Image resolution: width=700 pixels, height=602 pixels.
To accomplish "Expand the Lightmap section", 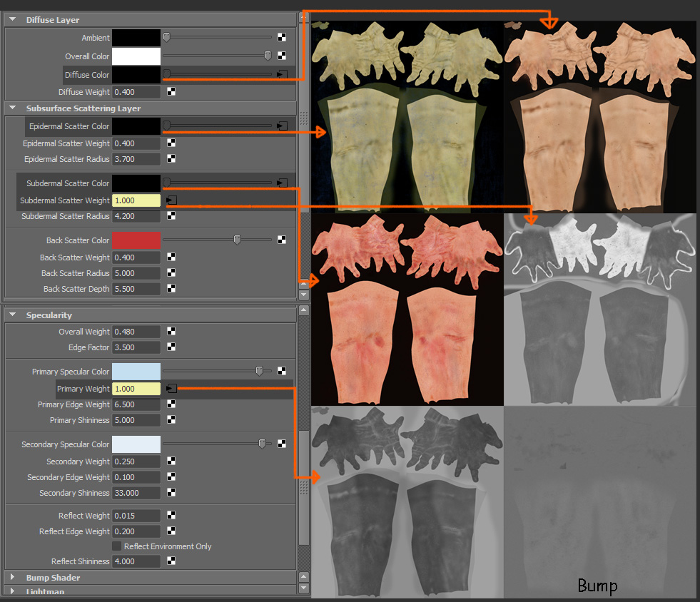I will (13, 591).
